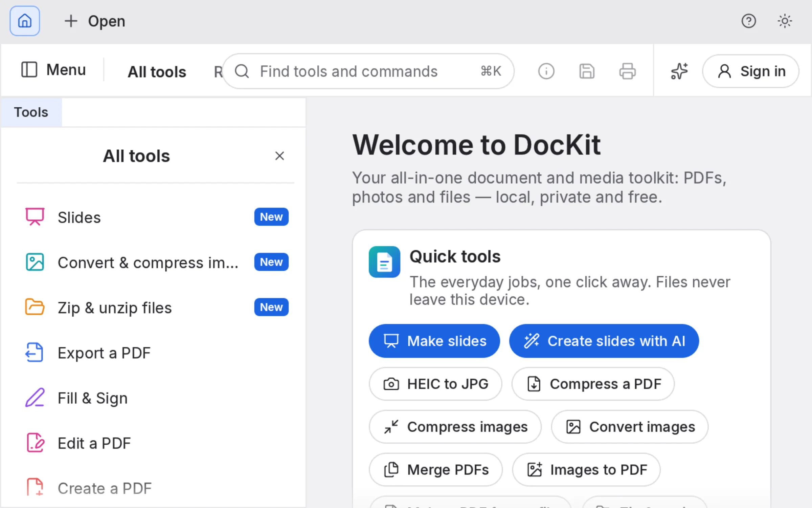This screenshot has height=508, width=812.
Task: Open Convert & compress images tool
Action: (x=156, y=262)
